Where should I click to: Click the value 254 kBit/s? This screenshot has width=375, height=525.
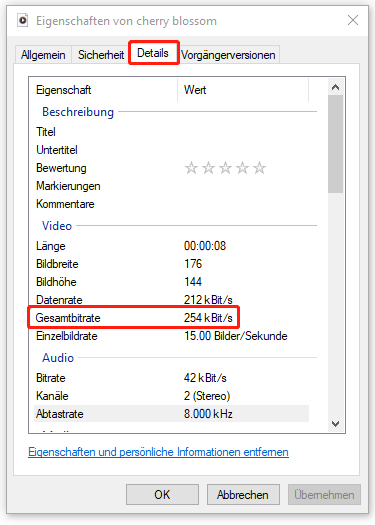point(208,318)
